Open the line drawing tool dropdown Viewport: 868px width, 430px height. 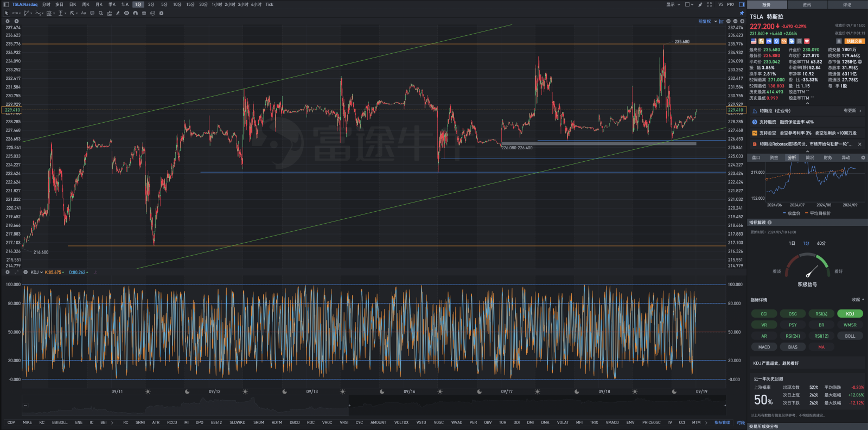[x=16, y=13]
